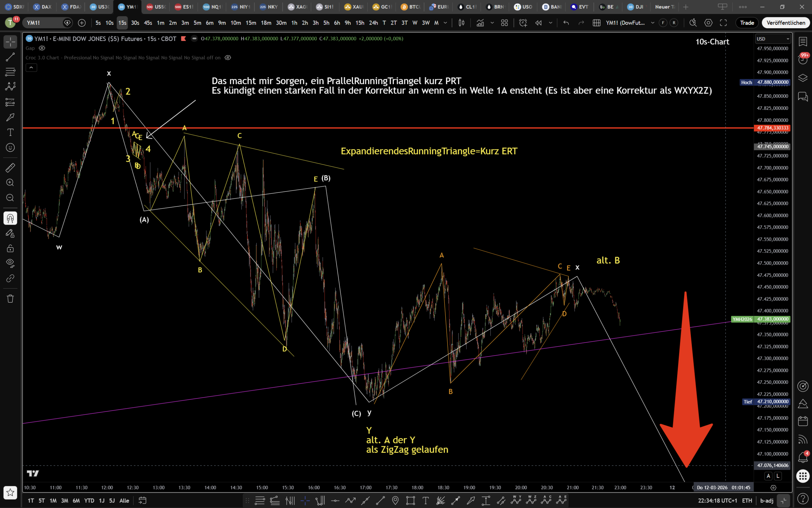
Task: Select the text annotation tool
Action: click(x=10, y=132)
